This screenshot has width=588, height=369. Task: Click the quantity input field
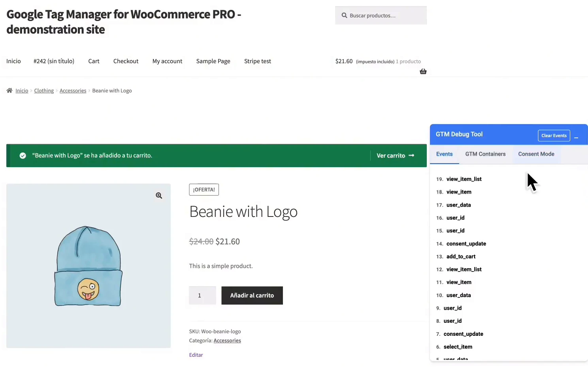pyautogui.click(x=202, y=296)
